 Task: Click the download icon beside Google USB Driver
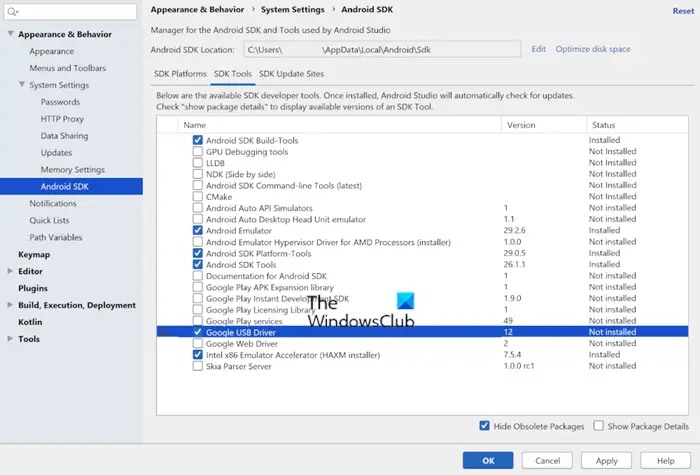pos(165,332)
